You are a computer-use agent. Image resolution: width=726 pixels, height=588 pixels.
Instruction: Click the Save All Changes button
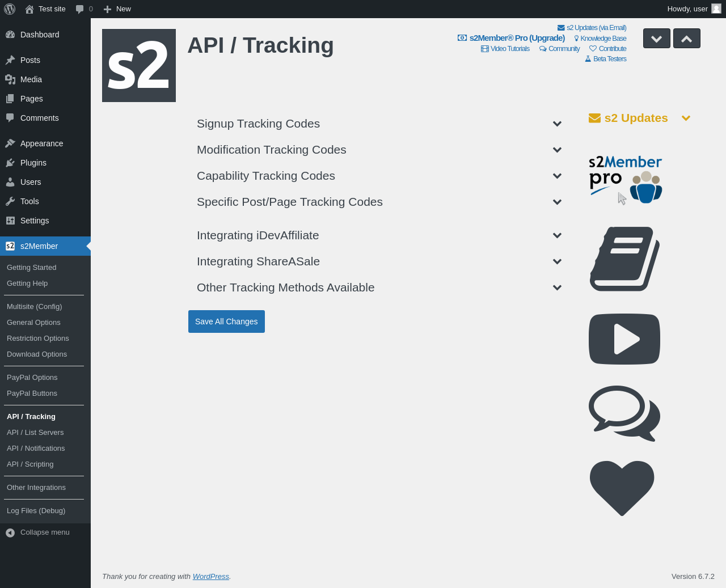(226, 322)
